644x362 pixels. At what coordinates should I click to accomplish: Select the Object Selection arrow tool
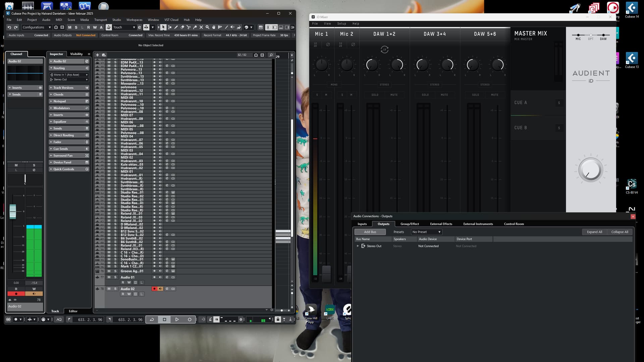(163, 27)
